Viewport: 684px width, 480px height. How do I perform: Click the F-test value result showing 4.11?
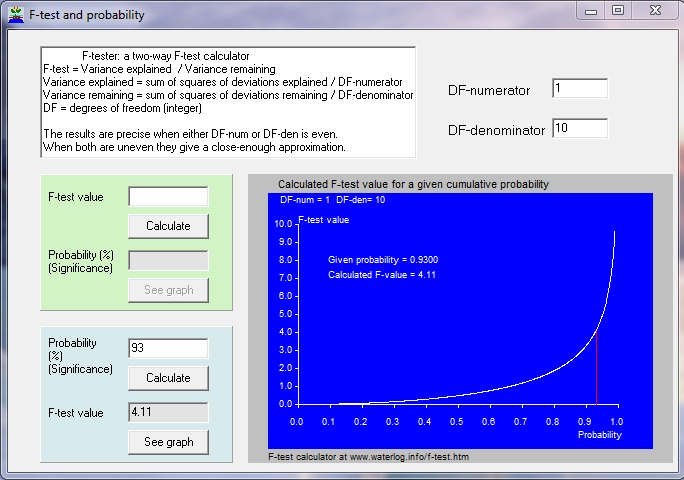point(168,412)
